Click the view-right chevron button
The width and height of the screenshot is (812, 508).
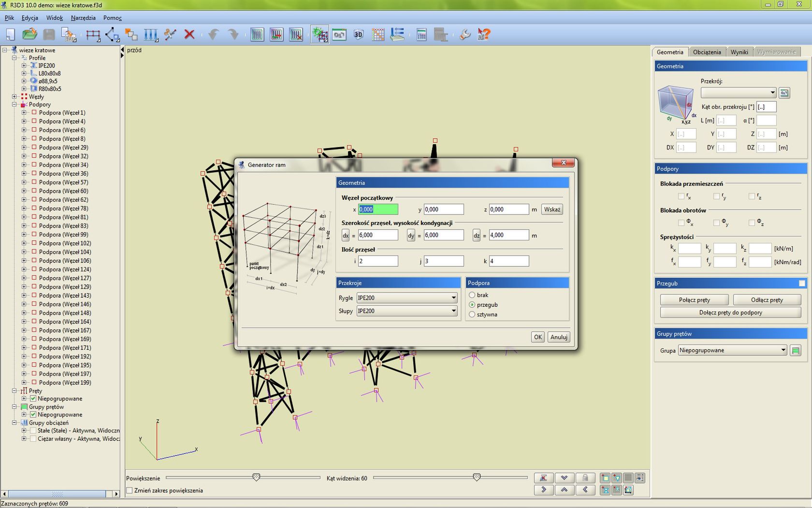point(544,490)
